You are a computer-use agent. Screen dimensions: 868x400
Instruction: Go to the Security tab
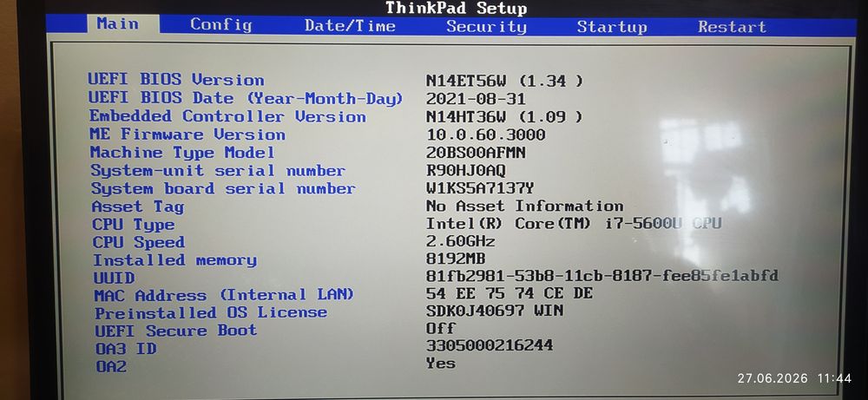pyautogui.click(x=486, y=27)
